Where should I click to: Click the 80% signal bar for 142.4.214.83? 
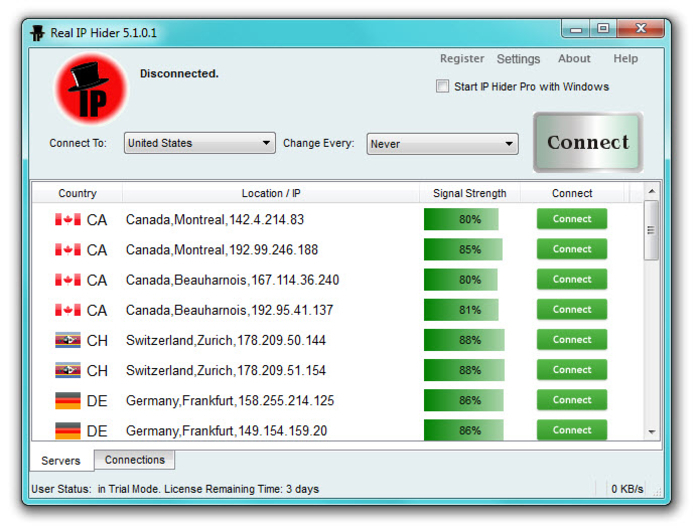point(461,219)
